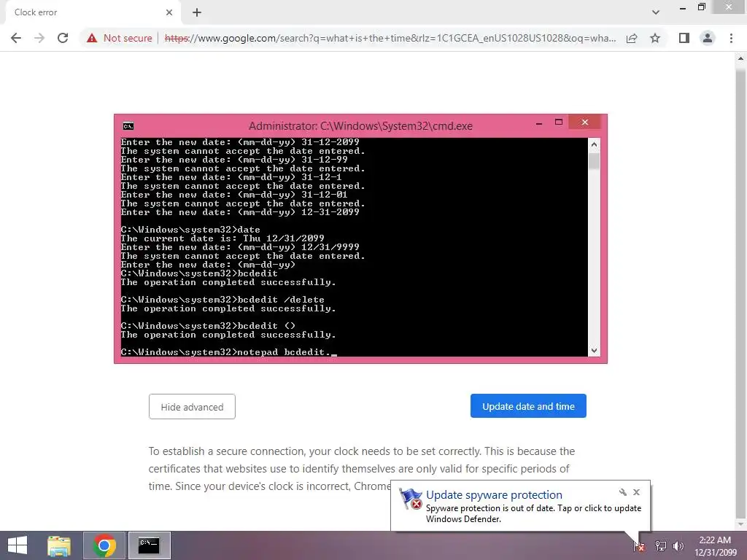The width and height of the screenshot is (747, 560).
Task: Switch to Chrome in the taskbar
Action: click(104, 545)
